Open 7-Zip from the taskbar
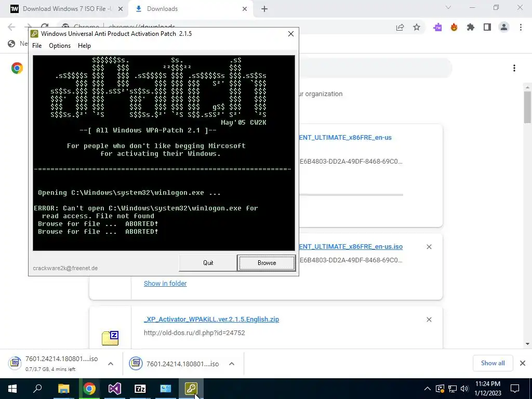Screen dimensions: 532x399 [x=140, y=389]
